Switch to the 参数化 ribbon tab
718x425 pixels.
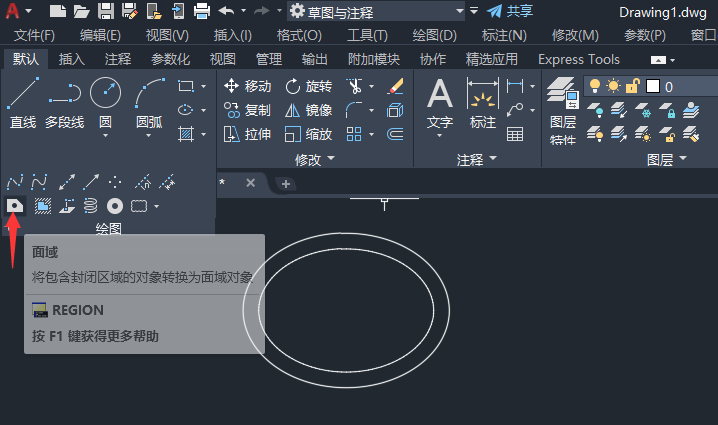170,59
